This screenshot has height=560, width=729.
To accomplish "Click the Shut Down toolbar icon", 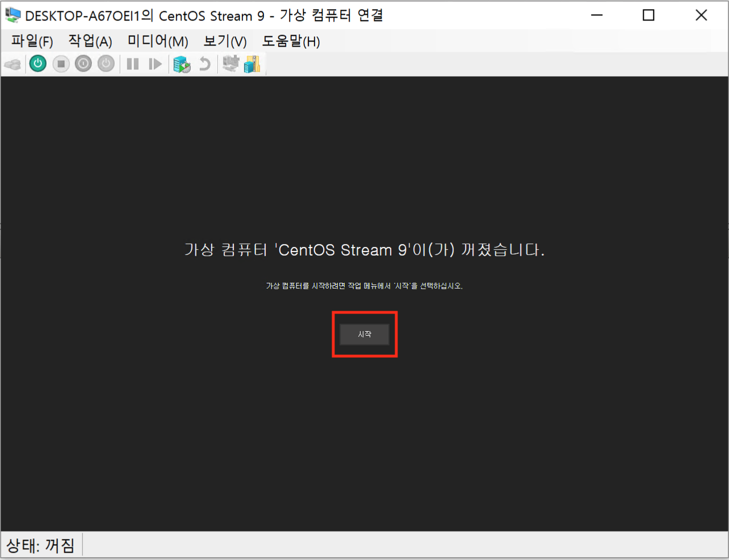I will pos(83,64).
